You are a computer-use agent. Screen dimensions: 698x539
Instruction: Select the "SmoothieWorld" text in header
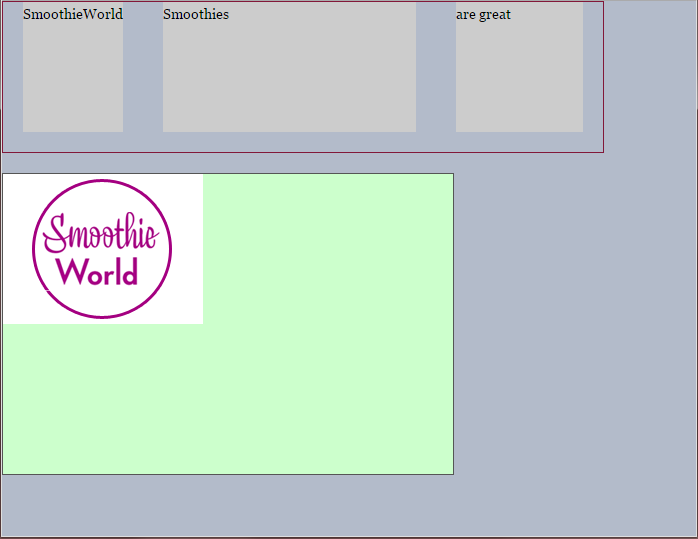pyautogui.click(x=73, y=15)
